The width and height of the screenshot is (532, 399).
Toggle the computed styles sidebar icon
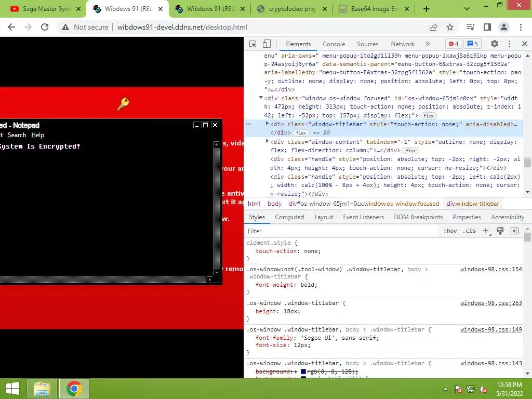[514, 231]
